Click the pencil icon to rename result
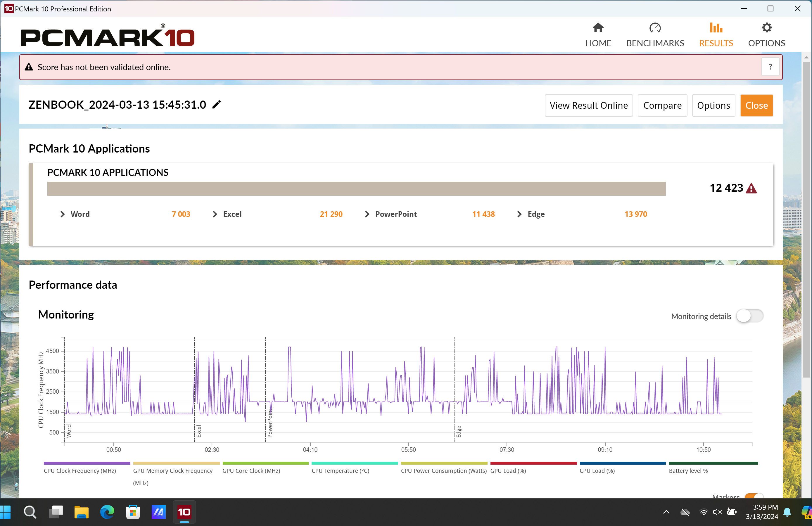Screen dimensions: 812x526 click(x=216, y=104)
